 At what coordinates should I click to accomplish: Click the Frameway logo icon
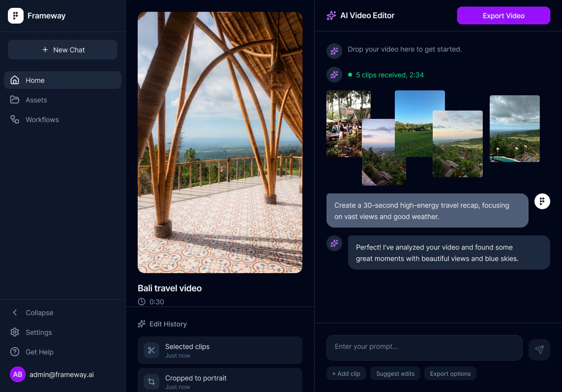[16, 16]
